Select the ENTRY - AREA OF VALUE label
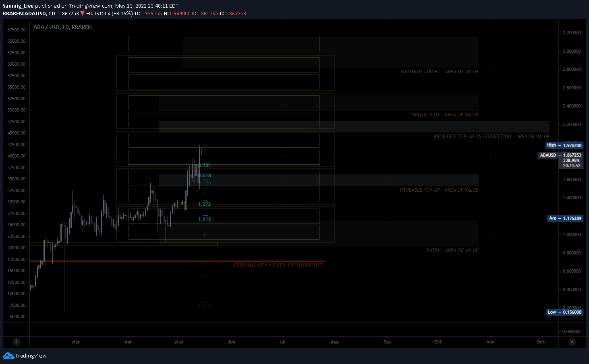 (x=452, y=250)
